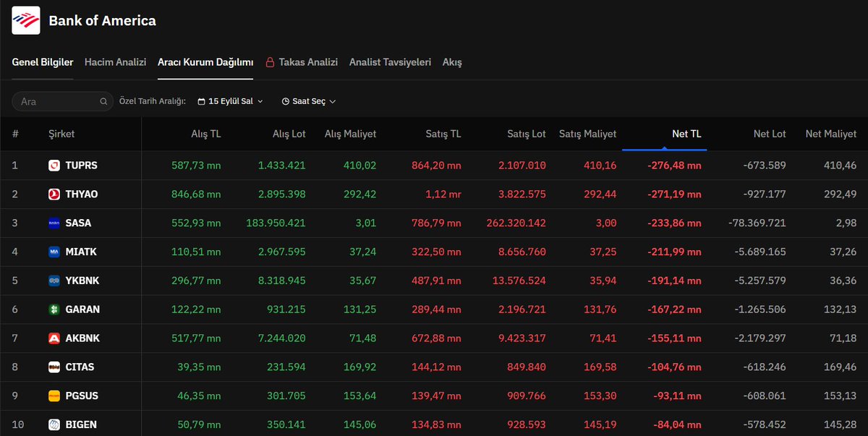Screen dimensions: 868x436
Task: Open the BIGEN ticker link
Action: pyautogui.click(x=81, y=424)
